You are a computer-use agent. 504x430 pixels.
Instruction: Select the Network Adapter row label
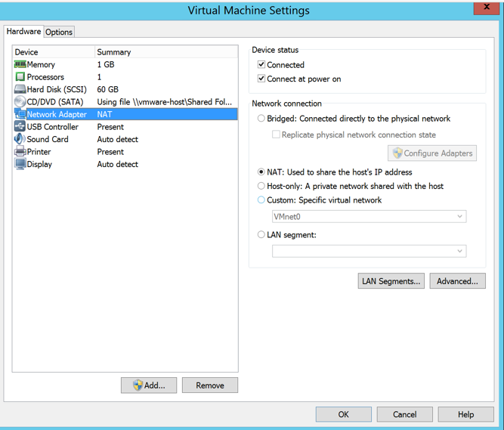tap(57, 114)
